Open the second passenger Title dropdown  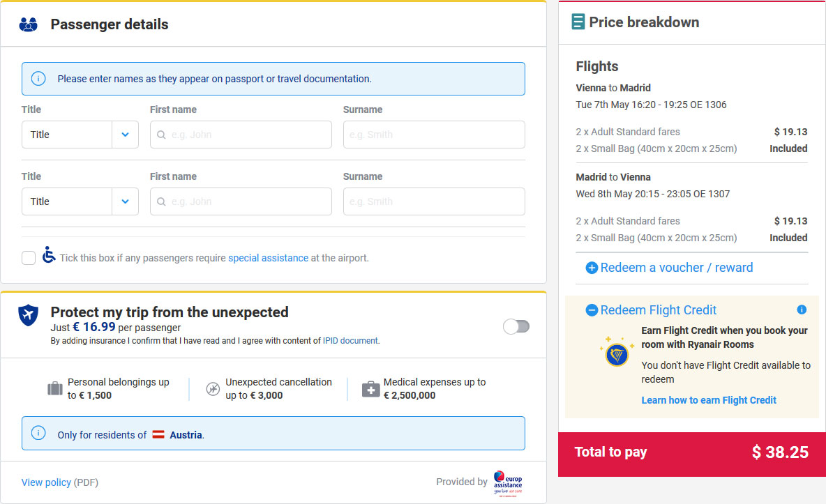(80, 201)
